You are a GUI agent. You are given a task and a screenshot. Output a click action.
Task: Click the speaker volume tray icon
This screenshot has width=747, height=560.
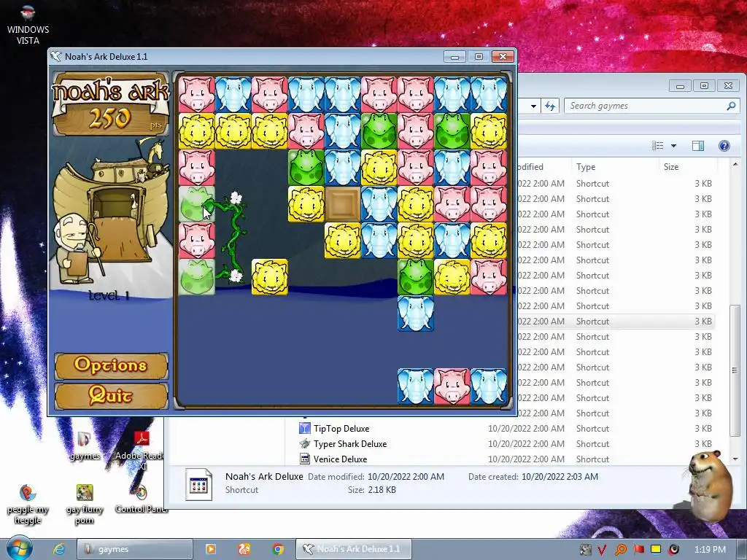click(x=674, y=550)
